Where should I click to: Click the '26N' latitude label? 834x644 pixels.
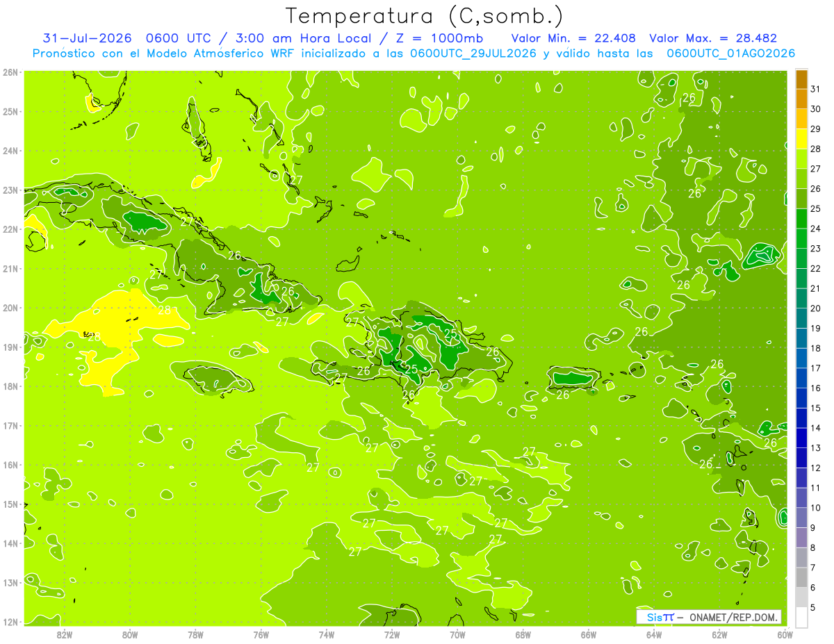click(10, 72)
